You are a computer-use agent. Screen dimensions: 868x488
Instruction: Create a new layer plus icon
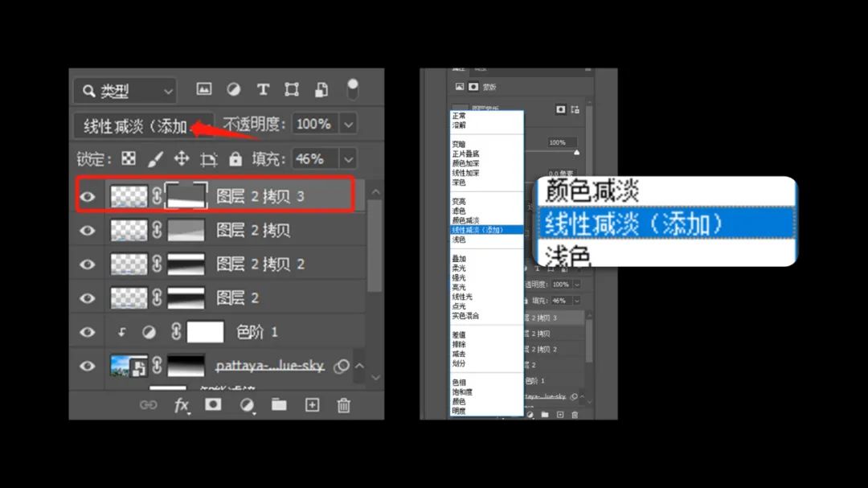(312, 405)
